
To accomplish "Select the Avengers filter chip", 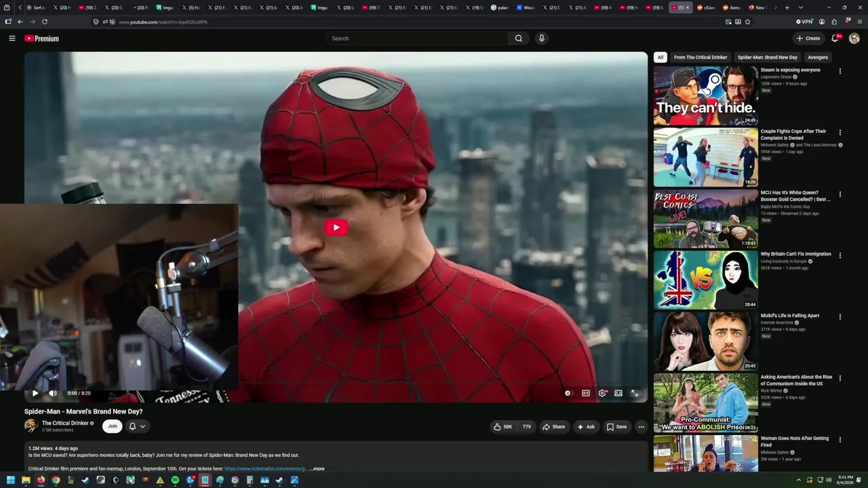I will pos(818,58).
